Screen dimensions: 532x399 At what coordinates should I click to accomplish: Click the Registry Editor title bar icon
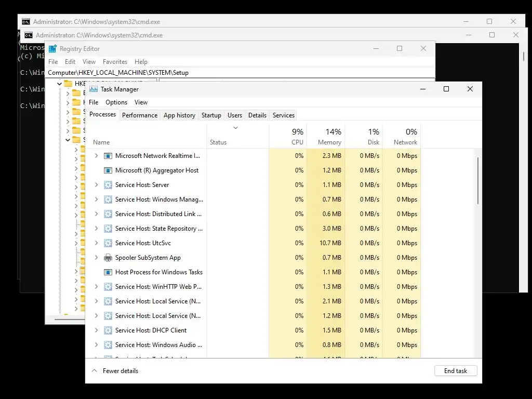(52, 48)
